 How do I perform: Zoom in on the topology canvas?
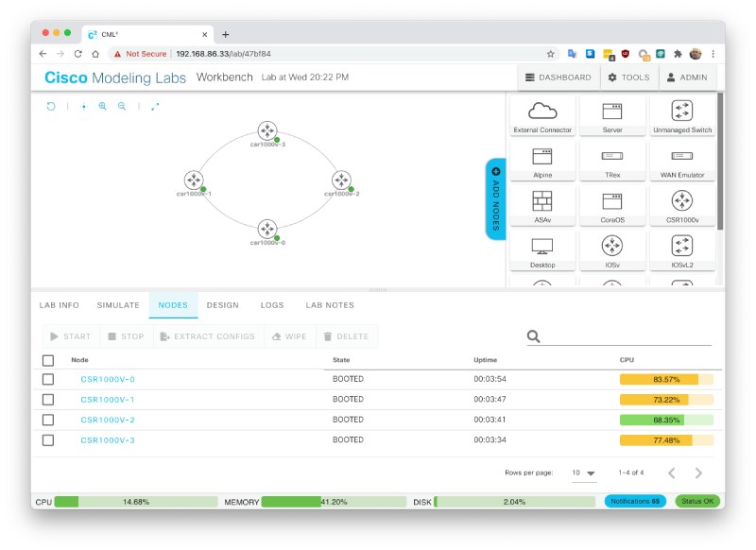coord(103,106)
